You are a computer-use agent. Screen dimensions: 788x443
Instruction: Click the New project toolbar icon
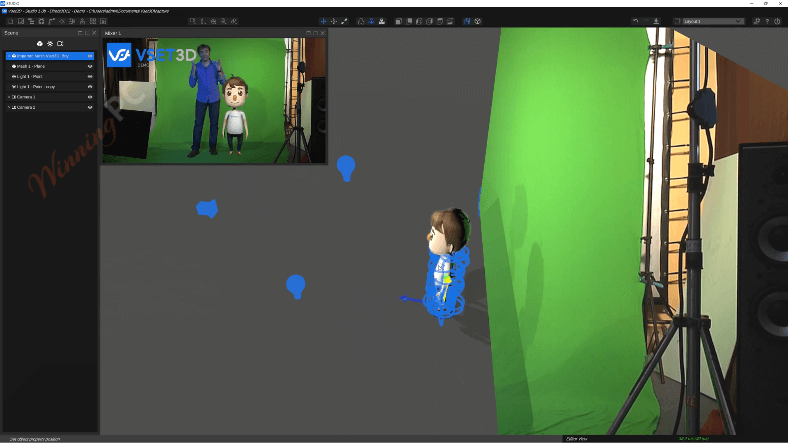click(10, 21)
